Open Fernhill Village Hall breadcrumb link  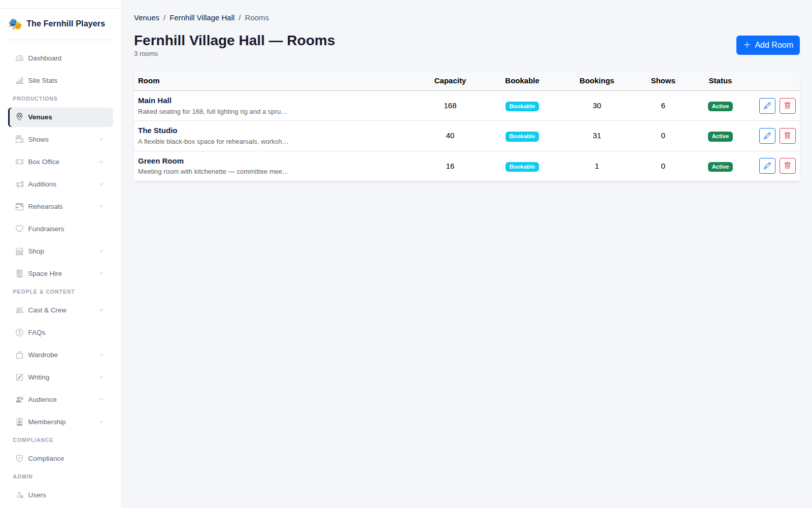(x=202, y=18)
